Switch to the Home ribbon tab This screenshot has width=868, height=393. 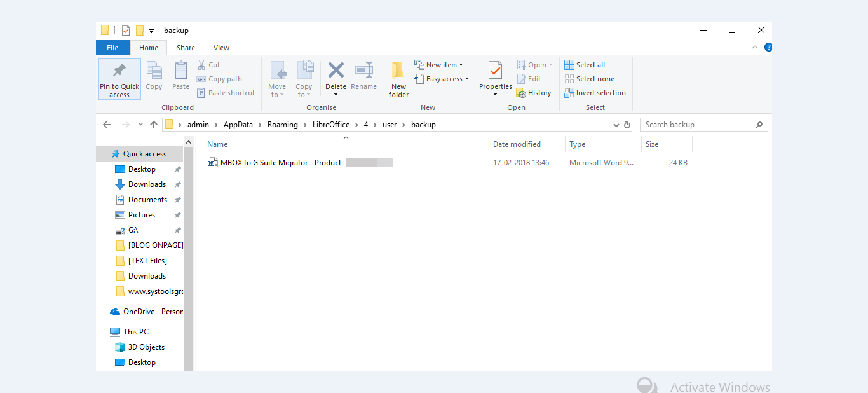[x=149, y=48]
